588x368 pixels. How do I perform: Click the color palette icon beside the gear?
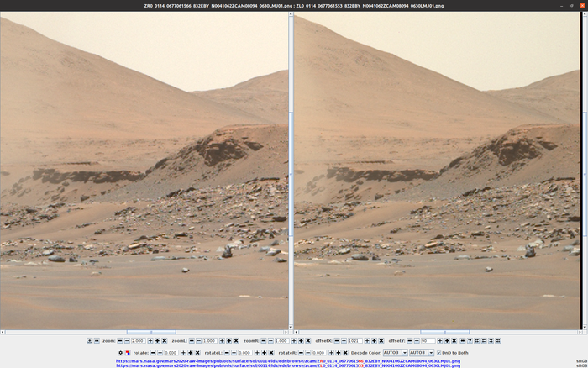point(128,352)
